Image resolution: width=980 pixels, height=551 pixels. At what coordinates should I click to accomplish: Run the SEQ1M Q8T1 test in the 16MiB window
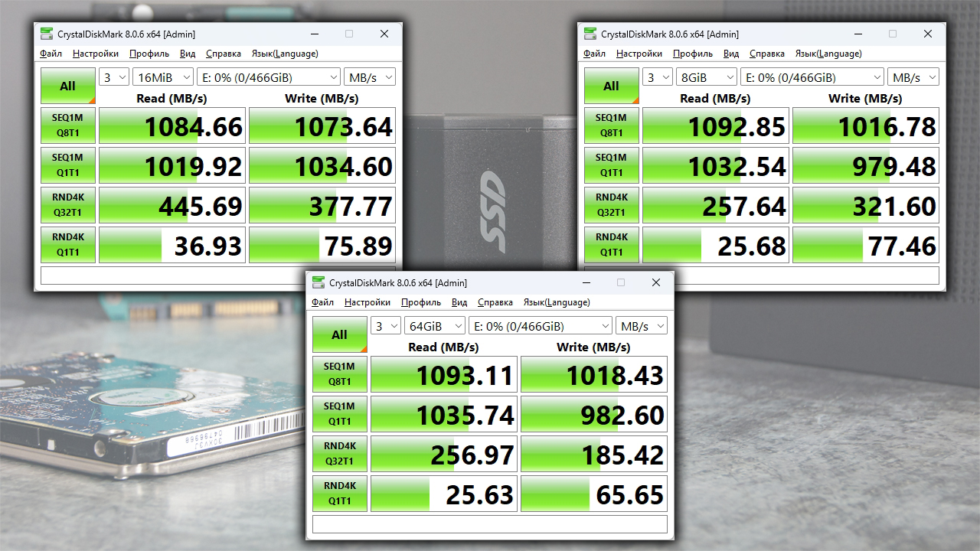point(68,126)
